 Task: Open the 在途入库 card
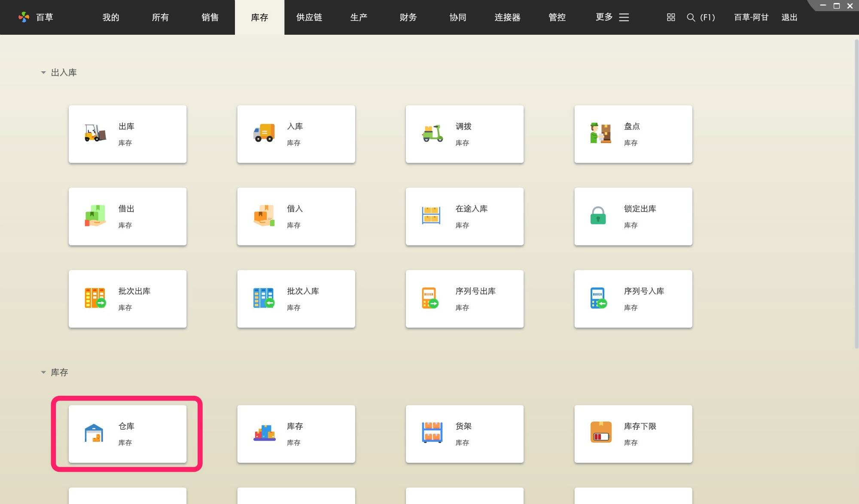465,216
